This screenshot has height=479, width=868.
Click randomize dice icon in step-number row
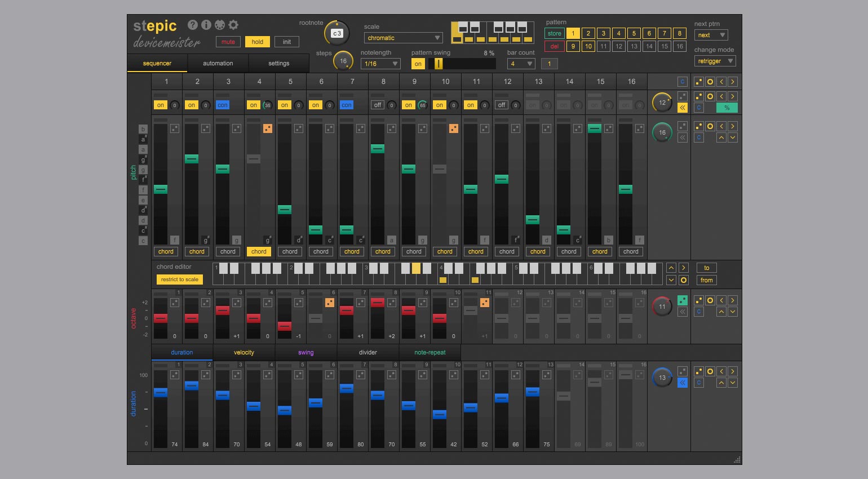pyautogui.click(x=699, y=82)
